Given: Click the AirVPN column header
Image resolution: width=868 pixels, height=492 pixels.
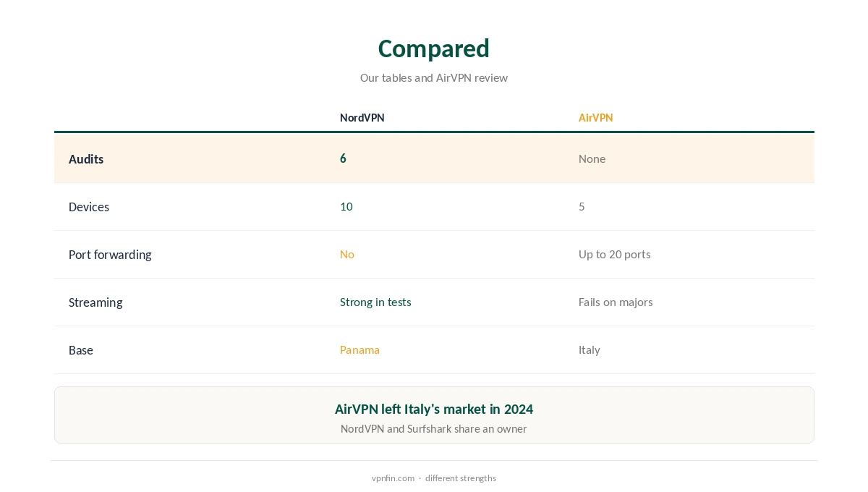Looking at the screenshot, I should point(595,118).
